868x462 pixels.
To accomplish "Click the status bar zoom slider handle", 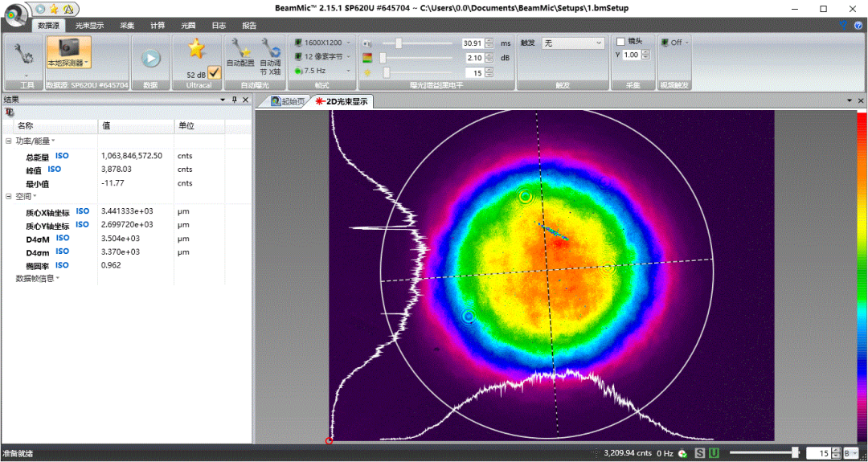I will pos(796,452).
